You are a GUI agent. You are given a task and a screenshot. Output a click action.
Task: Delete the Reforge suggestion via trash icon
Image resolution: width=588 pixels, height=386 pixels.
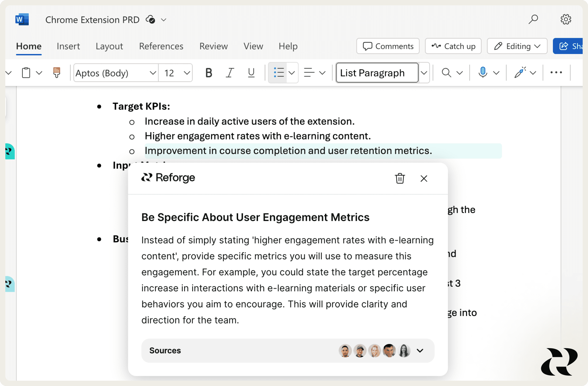[399, 179]
